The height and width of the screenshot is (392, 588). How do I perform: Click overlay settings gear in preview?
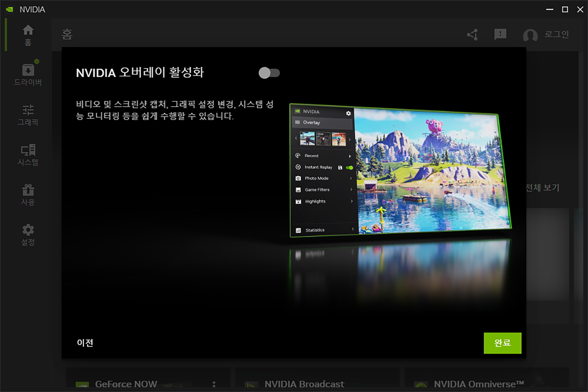coord(348,113)
